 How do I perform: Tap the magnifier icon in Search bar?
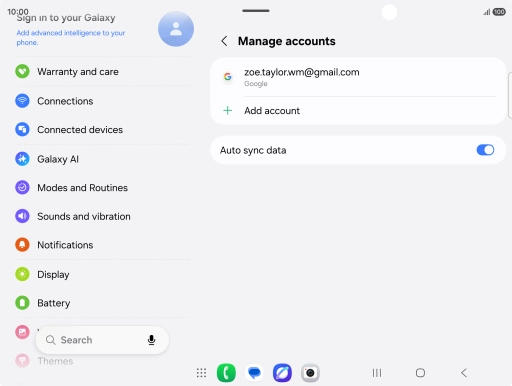pos(51,340)
